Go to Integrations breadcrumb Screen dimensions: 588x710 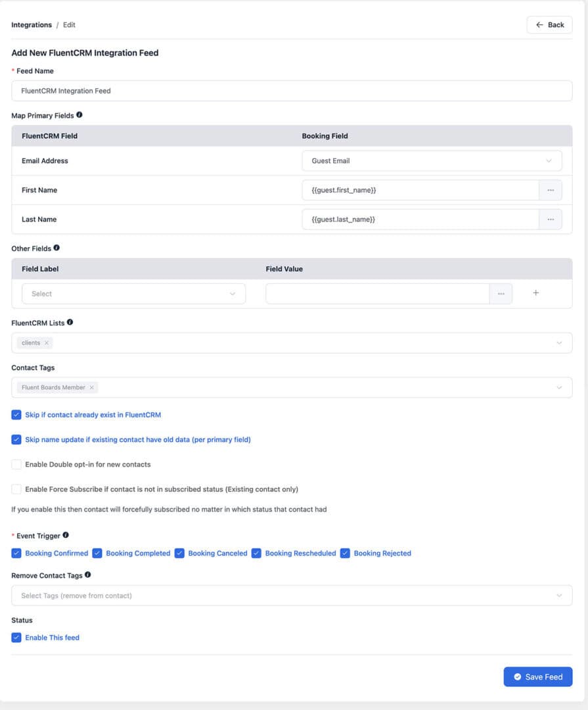[x=32, y=25]
